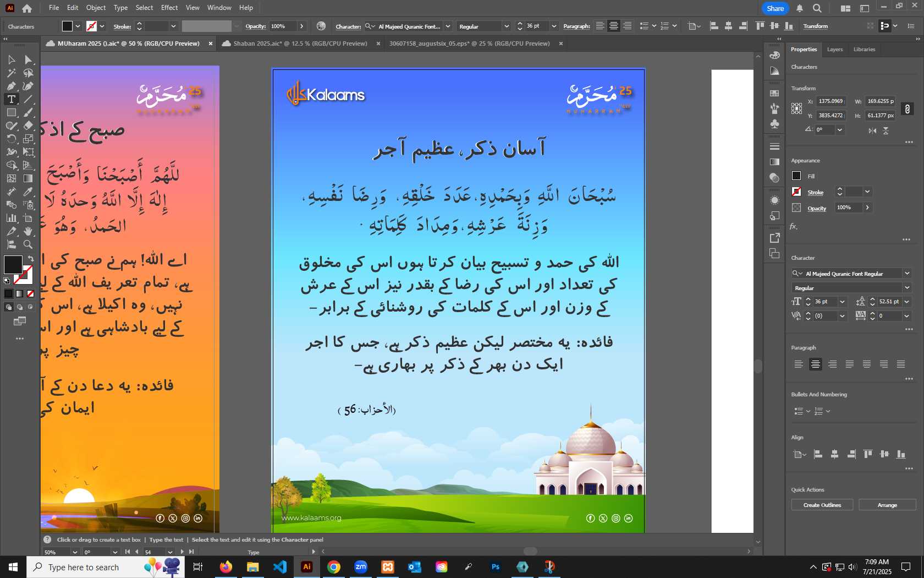Viewport: 924px width, 578px height.
Task: Select the Paintbrush tool
Action: pos(28,112)
